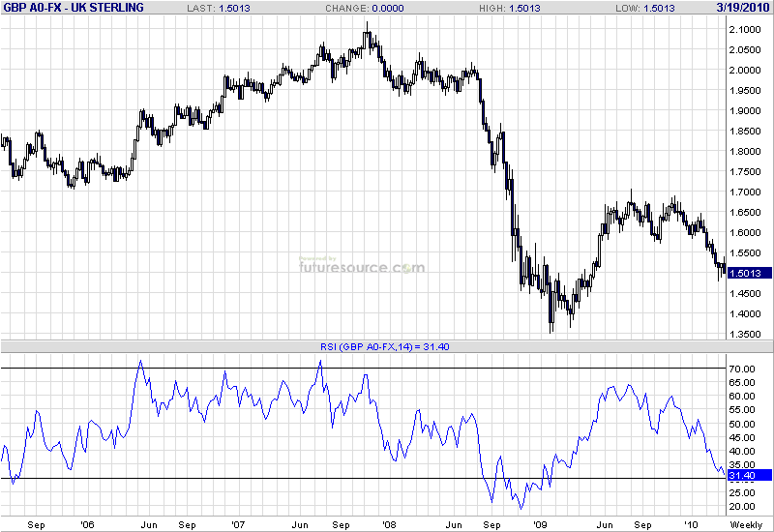Viewport: 774px width, 532px height.
Task: Click the '10 year label on time axis
Action: click(x=691, y=524)
